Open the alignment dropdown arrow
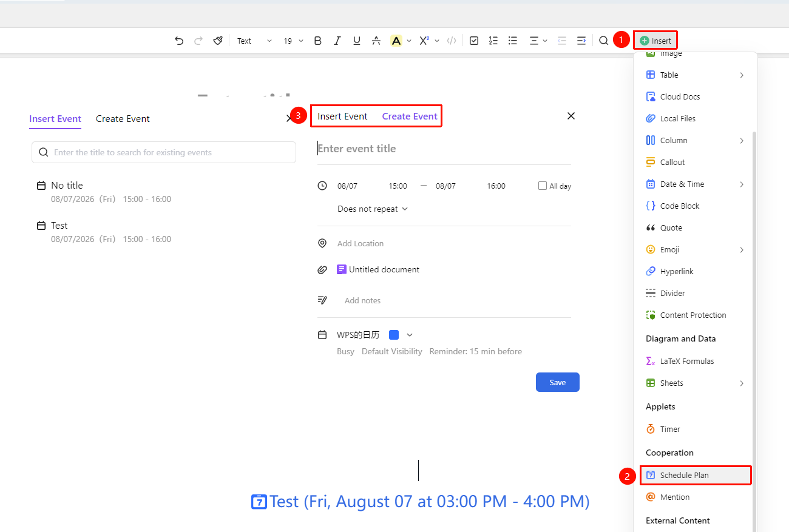The height and width of the screenshot is (532, 789). 545,41
